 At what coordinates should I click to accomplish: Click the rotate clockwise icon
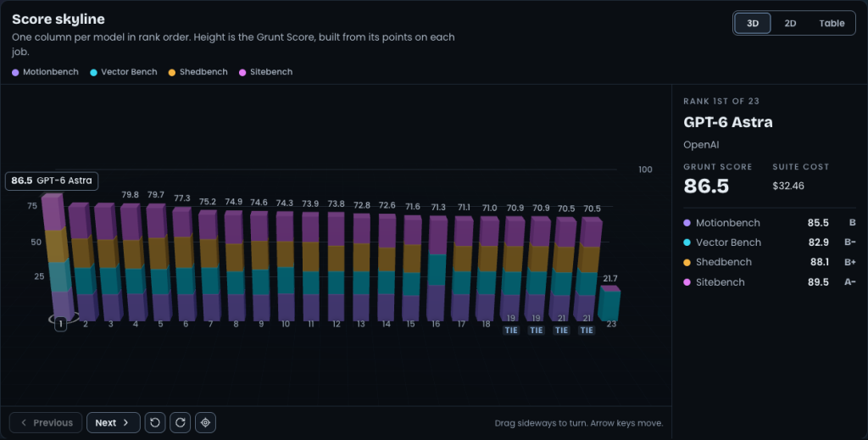pos(180,423)
